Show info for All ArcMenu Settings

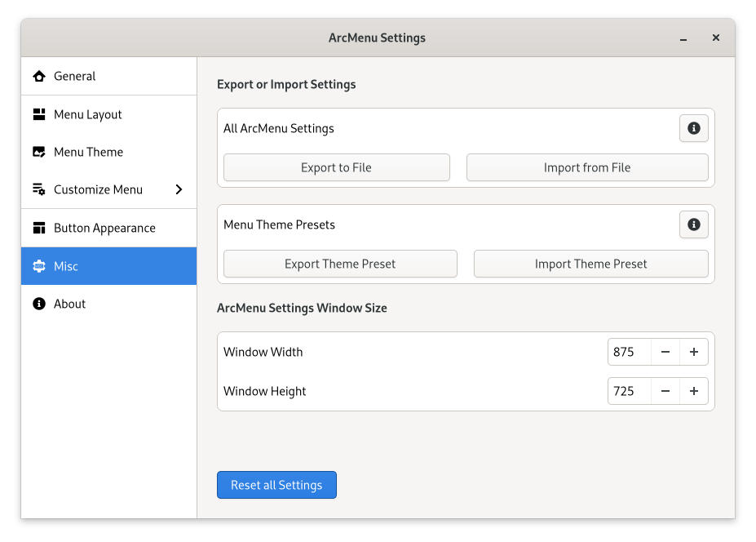tap(693, 128)
